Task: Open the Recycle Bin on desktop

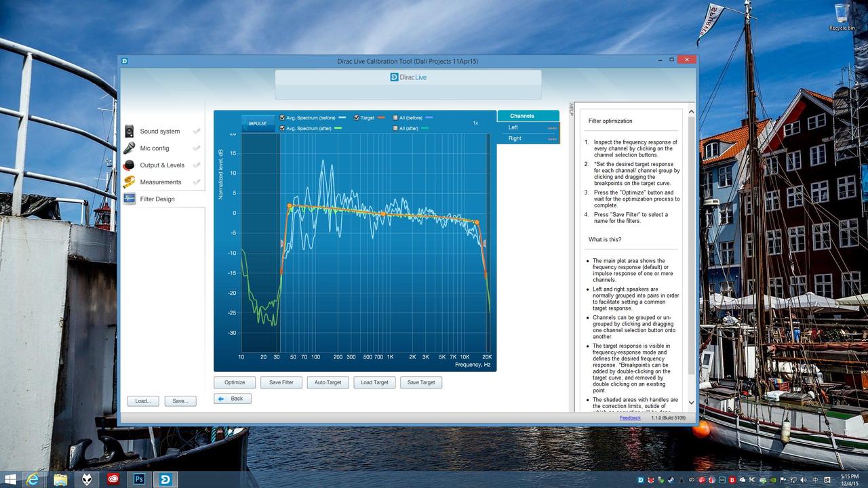Action: (x=842, y=18)
